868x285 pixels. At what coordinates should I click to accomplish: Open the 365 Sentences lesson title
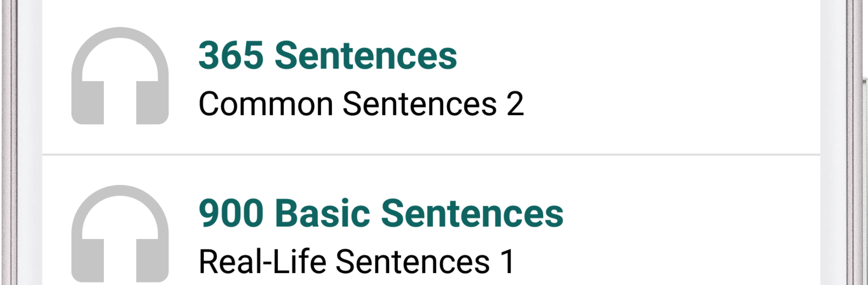coord(327,56)
